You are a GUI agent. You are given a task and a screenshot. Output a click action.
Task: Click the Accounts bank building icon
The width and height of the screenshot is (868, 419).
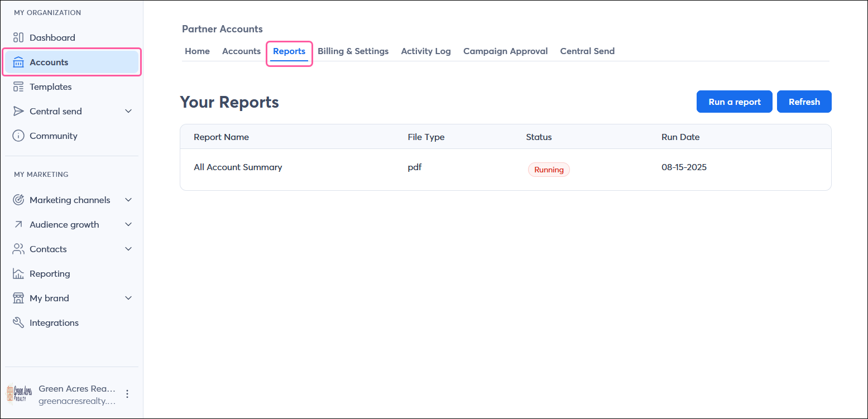[18, 62]
